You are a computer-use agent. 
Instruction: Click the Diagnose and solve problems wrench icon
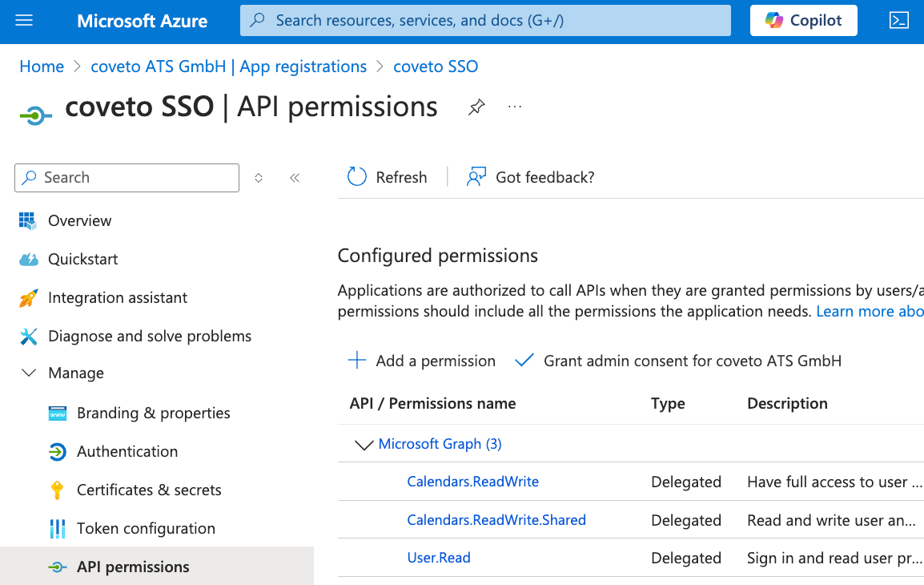[x=28, y=336]
